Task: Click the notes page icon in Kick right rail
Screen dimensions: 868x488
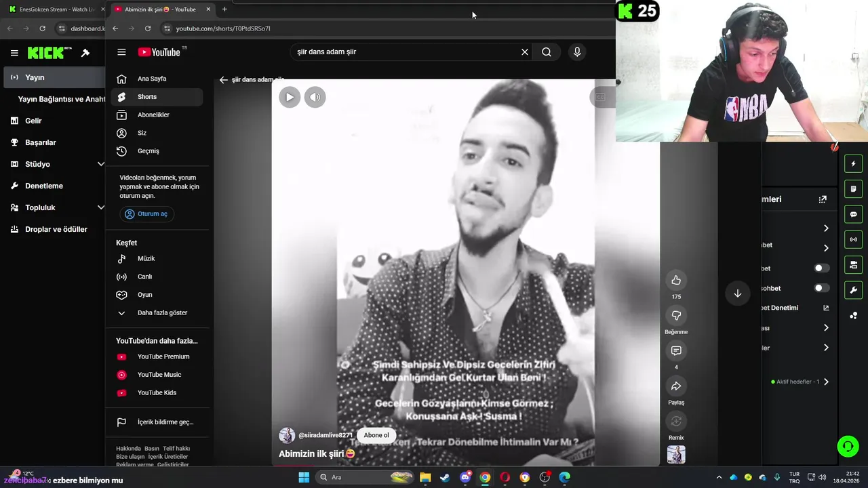Action: (854, 188)
